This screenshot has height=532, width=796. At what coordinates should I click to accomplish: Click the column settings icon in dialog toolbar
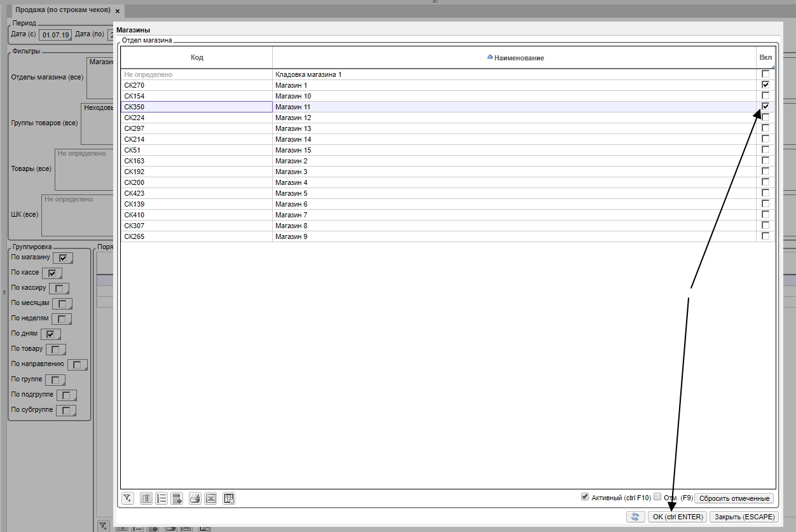coord(146,498)
